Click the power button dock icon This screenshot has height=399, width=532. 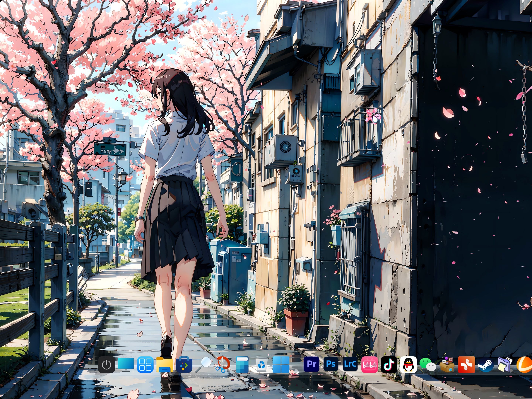pos(107,365)
